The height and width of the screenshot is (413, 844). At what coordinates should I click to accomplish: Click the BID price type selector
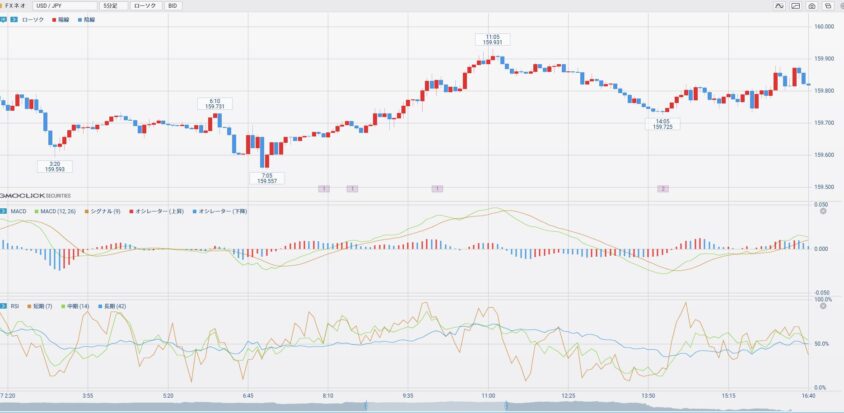(x=173, y=6)
